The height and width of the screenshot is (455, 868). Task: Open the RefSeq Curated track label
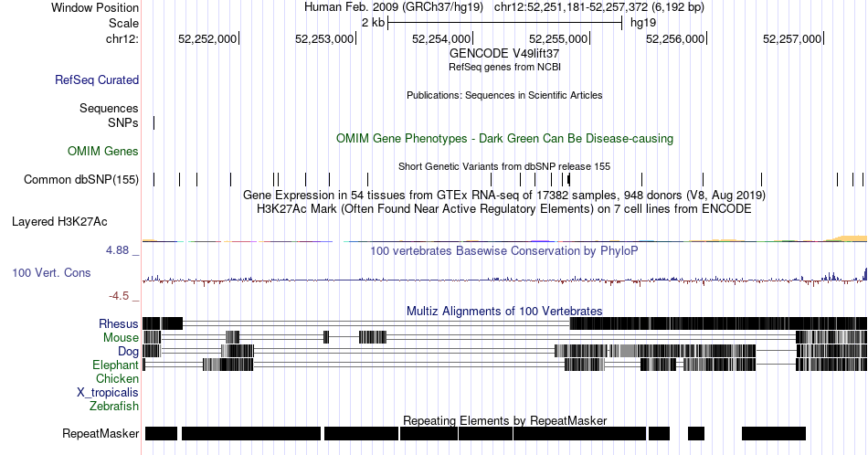[97, 79]
